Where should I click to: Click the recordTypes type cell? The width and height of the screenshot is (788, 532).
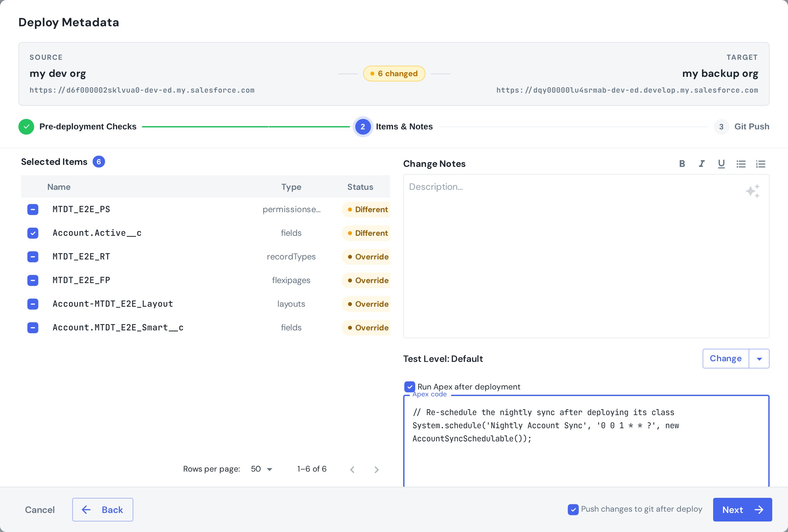pyautogui.click(x=291, y=257)
